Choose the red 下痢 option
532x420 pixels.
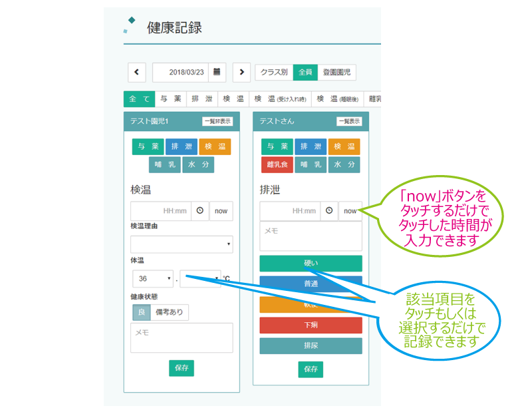(x=311, y=325)
